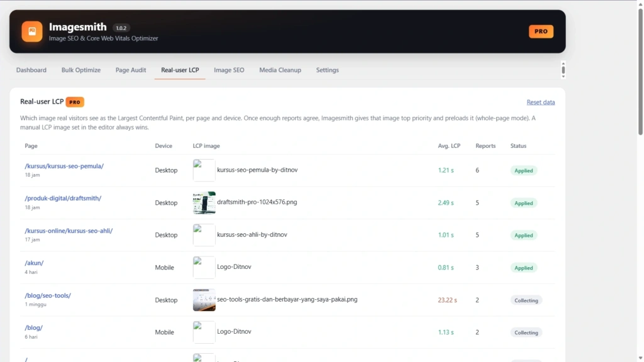
Task: Click the Applied status of /akun/ row
Action: (x=524, y=268)
